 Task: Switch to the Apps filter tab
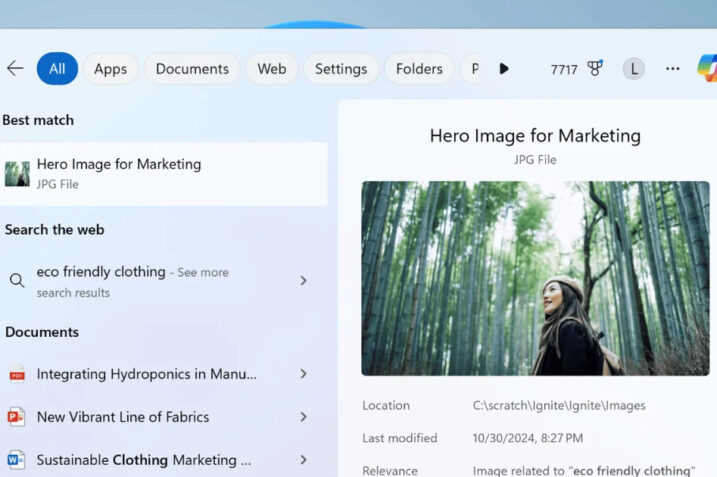[x=110, y=69]
